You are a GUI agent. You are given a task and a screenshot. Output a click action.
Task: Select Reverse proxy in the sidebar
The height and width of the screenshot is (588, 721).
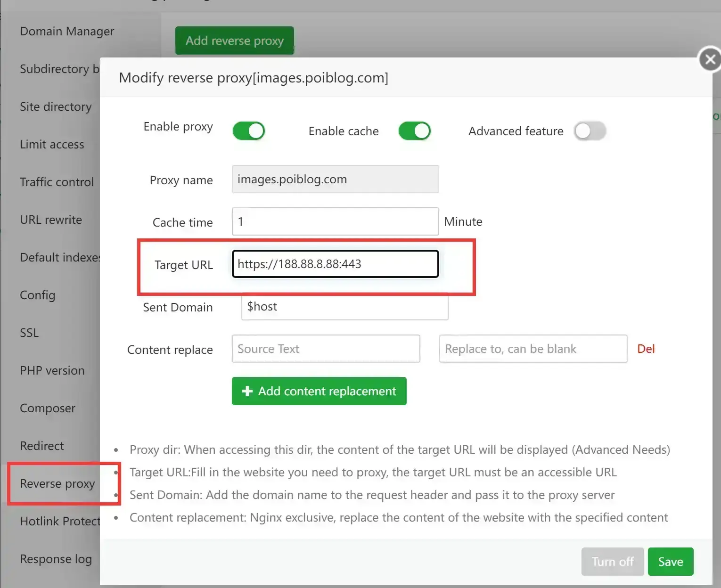pos(57,484)
